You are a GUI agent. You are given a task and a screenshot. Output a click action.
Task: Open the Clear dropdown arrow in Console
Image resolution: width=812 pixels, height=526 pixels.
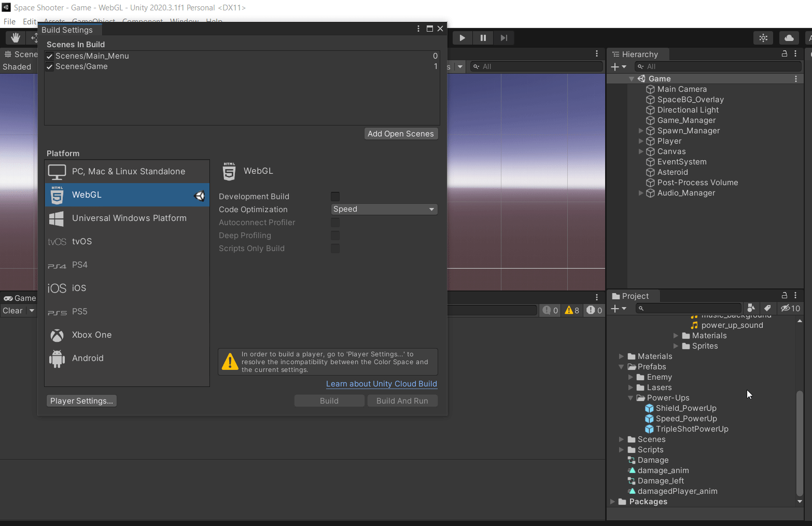click(32, 311)
